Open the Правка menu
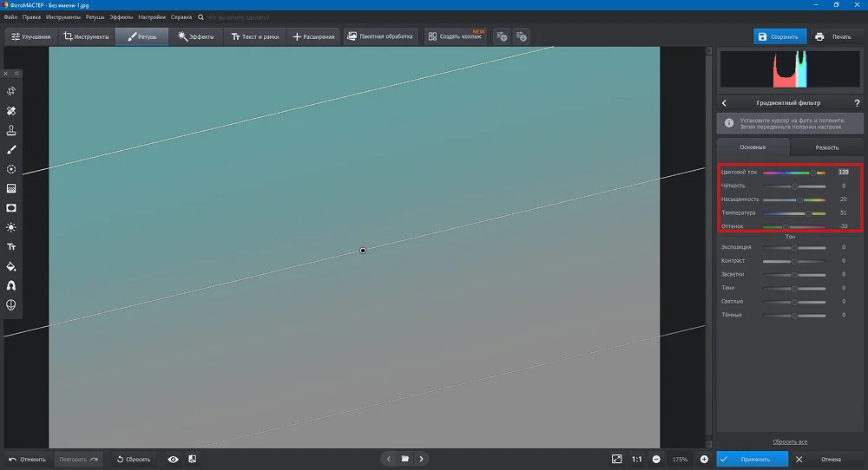 point(31,17)
